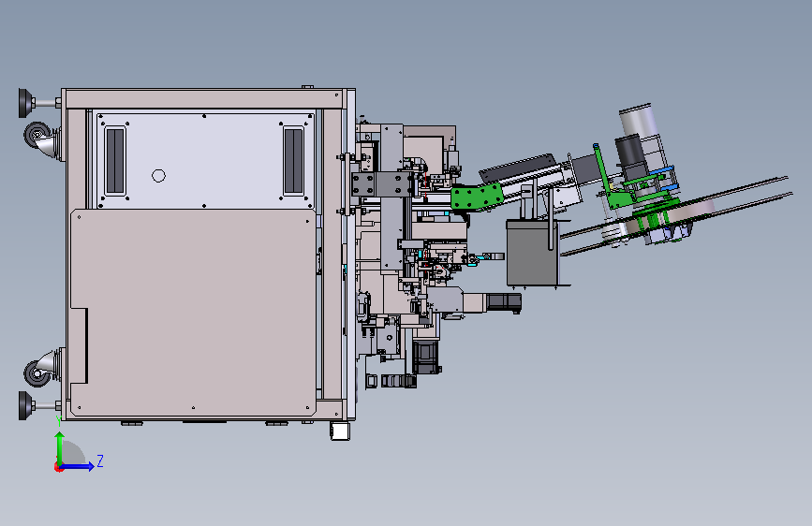812x526 pixels.
Task: Select the lower caster wheel on cabinet
Action: (x=38, y=373)
